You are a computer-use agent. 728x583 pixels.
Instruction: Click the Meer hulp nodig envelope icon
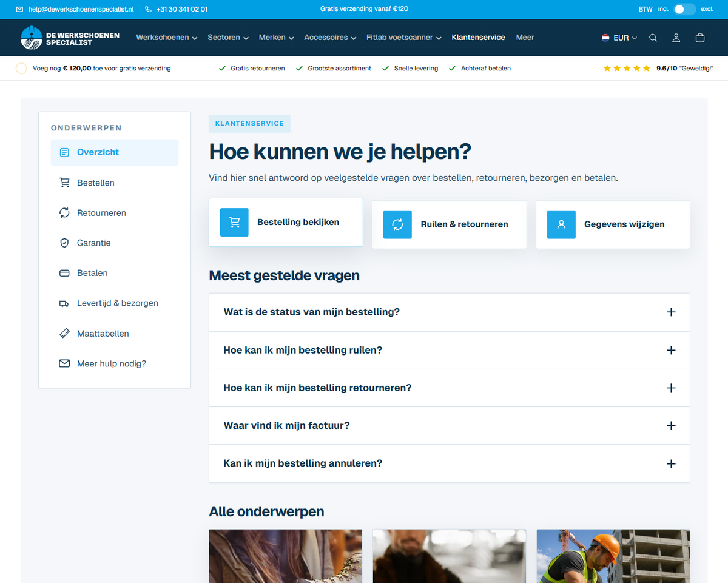point(64,363)
